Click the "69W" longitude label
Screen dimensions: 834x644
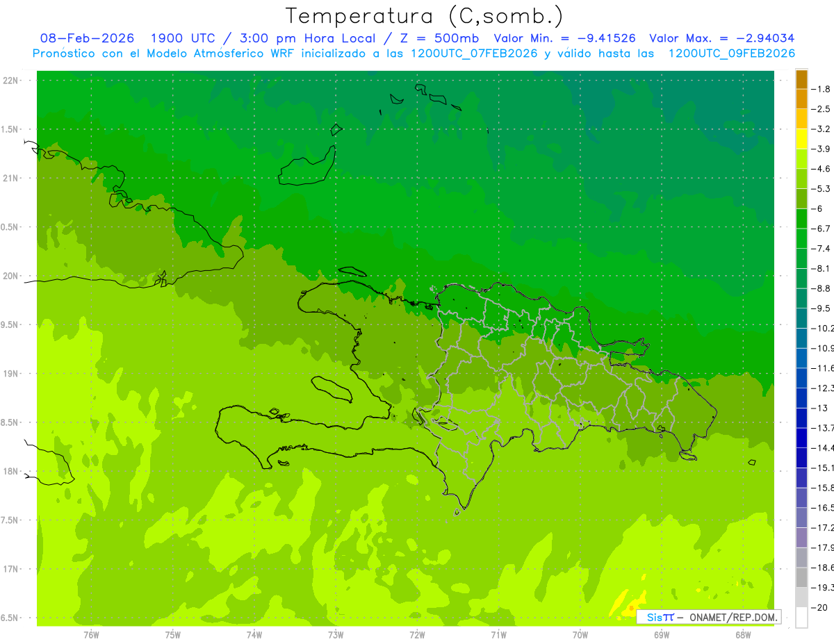662,635
